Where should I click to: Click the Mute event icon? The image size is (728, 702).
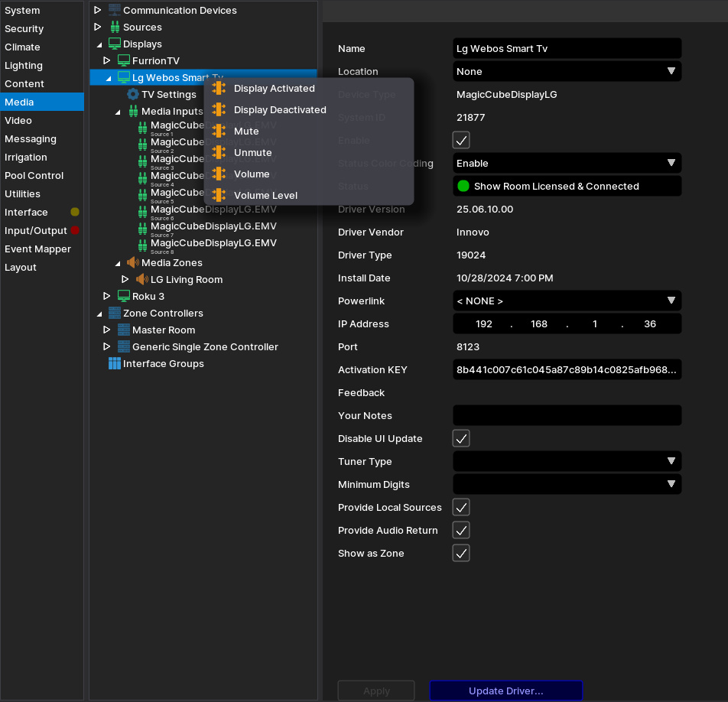[x=219, y=131]
